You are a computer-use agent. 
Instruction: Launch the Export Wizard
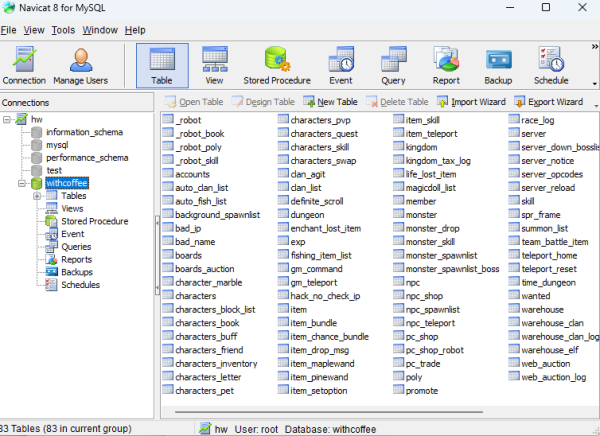tap(549, 102)
